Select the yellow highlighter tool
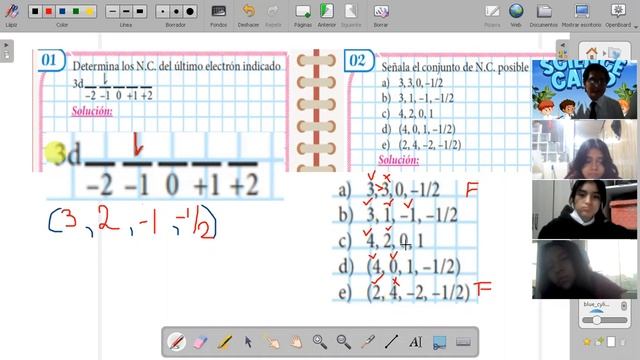The image size is (640, 360). [x=224, y=342]
